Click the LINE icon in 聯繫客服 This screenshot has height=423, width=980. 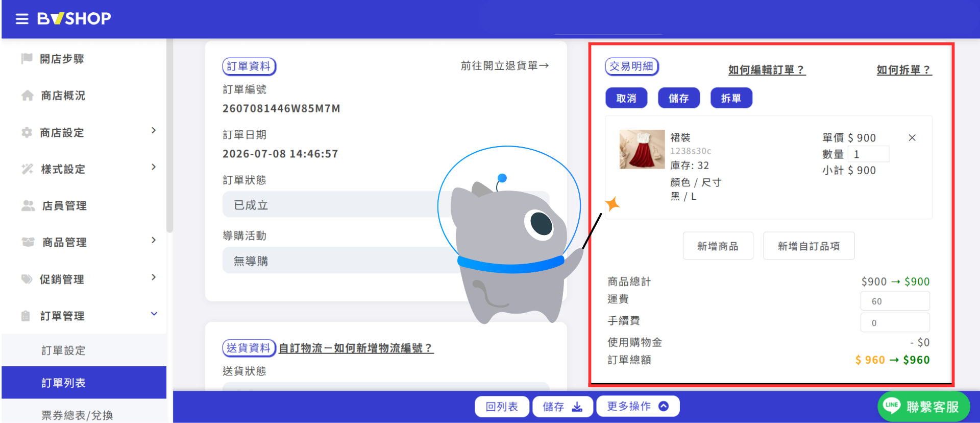(x=892, y=406)
